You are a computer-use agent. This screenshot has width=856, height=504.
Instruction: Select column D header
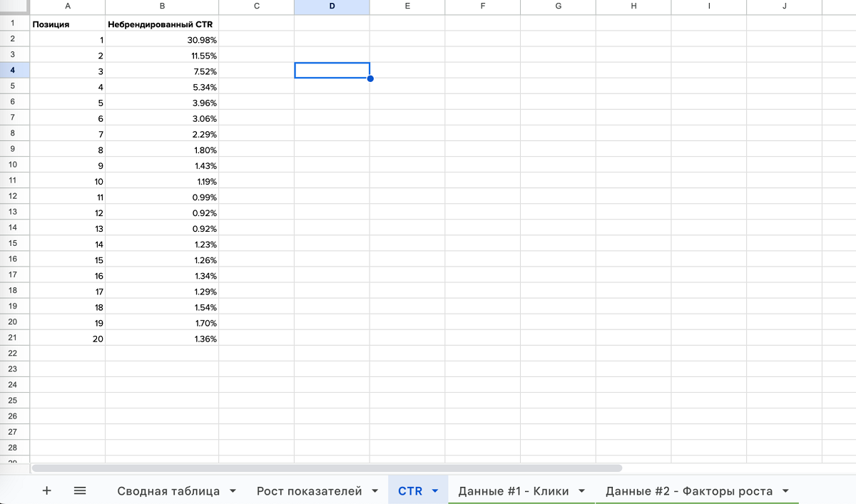click(332, 6)
